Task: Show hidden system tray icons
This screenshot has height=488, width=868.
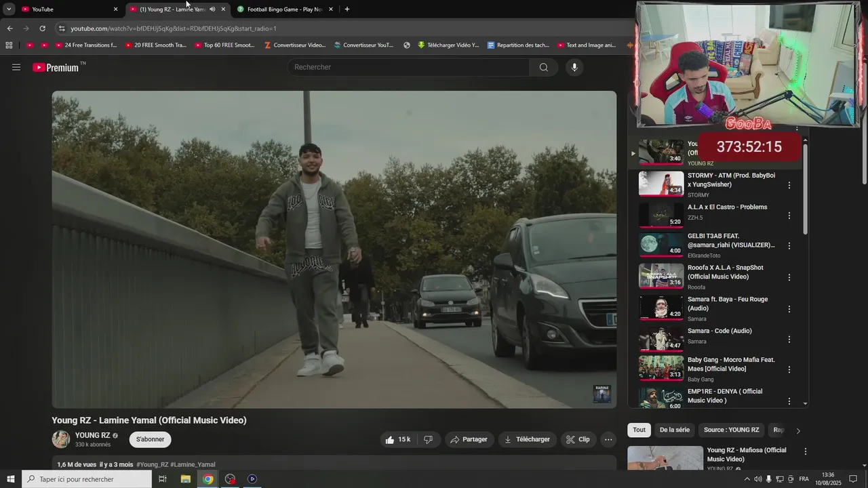Action: pos(747,479)
